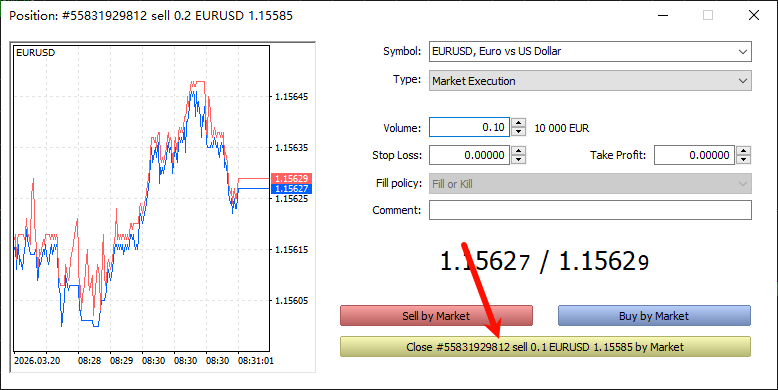The height and width of the screenshot is (390, 778).
Task: Click the large bid price 1.15627 quote
Action: click(485, 261)
